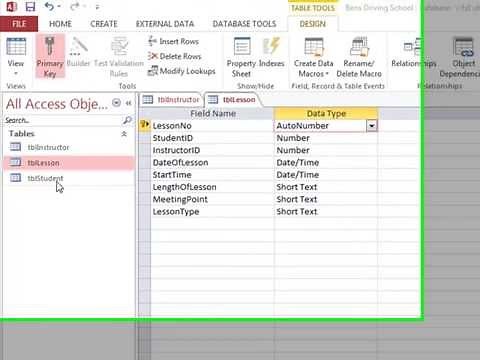Toggle the Primary Key button
Image resolution: width=480 pixels, height=360 pixels.
pos(50,57)
